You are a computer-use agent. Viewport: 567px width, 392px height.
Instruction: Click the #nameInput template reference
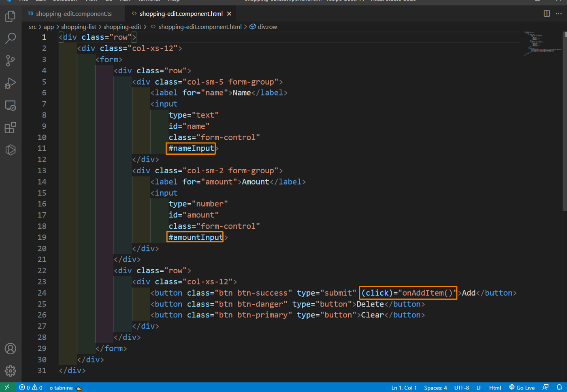tap(191, 148)
